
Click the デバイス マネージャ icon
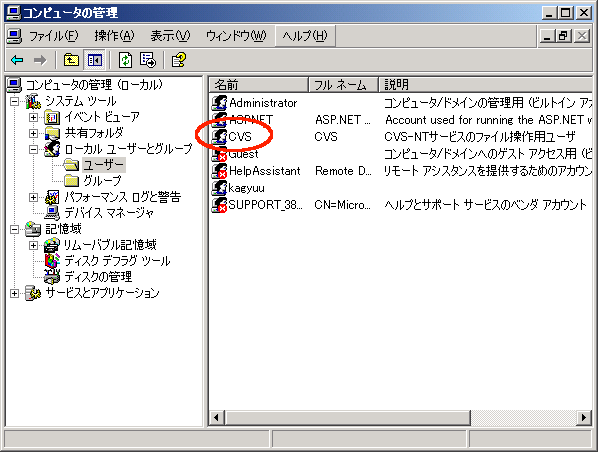coord(52,213)
